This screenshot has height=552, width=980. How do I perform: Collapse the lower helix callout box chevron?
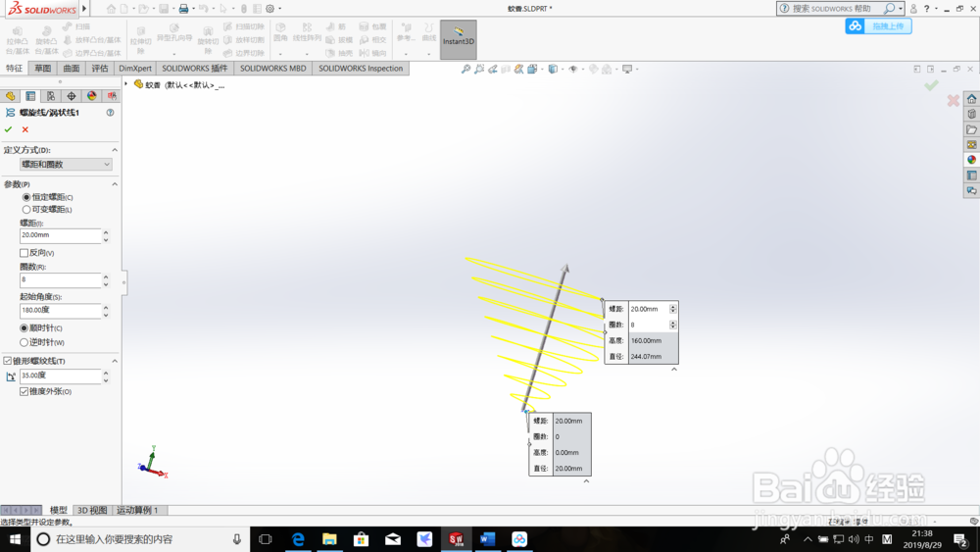coord(586,481)
